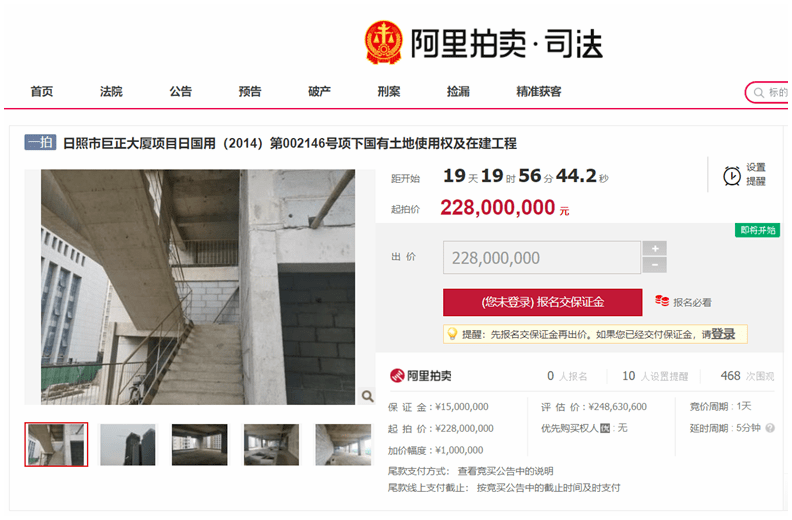Click the 报名交保证金 red button
Screen dimensions: 792x520
542,302
